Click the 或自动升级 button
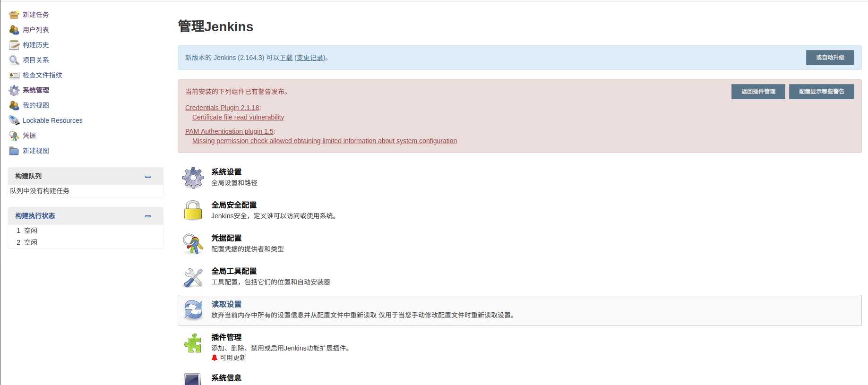The image size is (868, 385). point(830,58)
